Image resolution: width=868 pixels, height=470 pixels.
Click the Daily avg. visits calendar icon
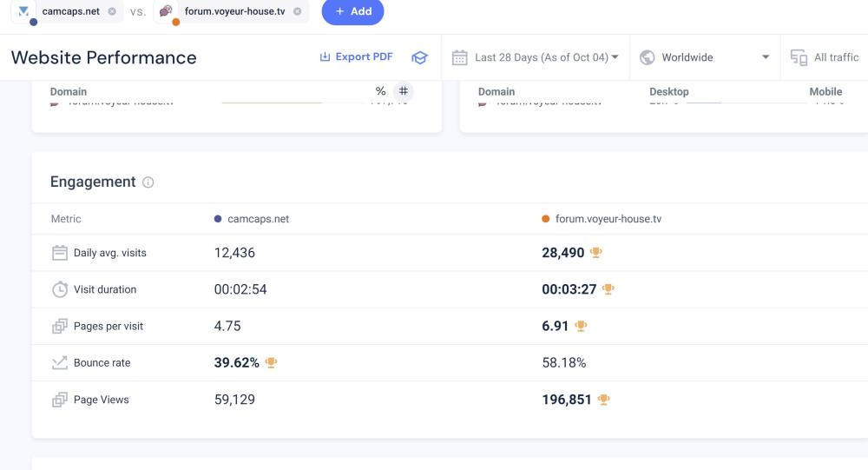pyautogui.click(x=60, y=253)
